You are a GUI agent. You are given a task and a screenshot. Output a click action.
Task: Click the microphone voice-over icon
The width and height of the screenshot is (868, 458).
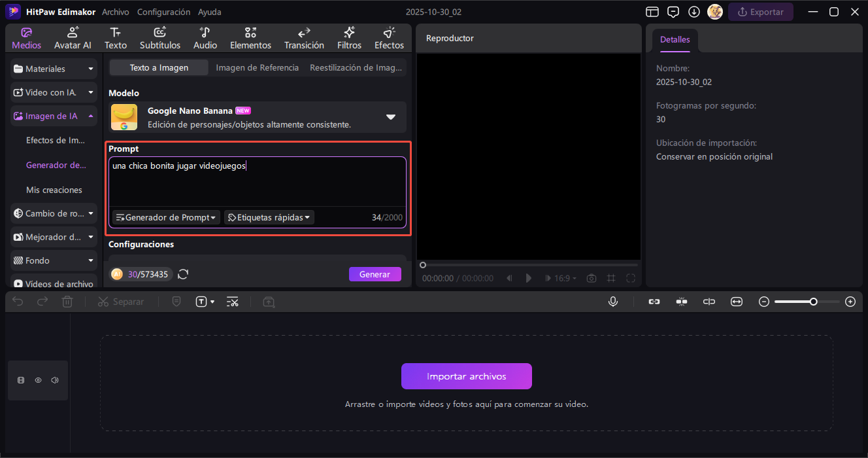tap(613, 302)
